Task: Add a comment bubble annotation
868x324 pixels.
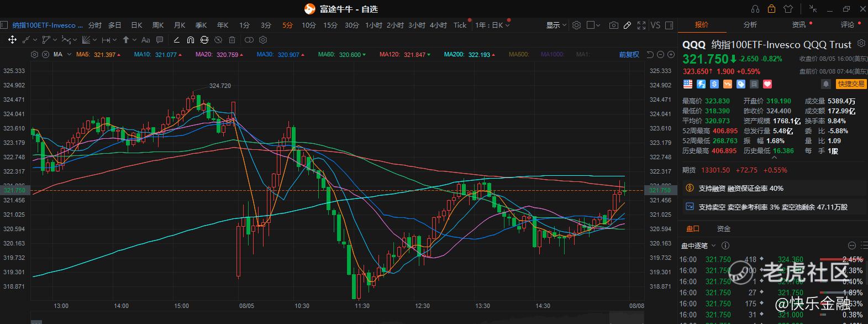Action: (160, 40)
